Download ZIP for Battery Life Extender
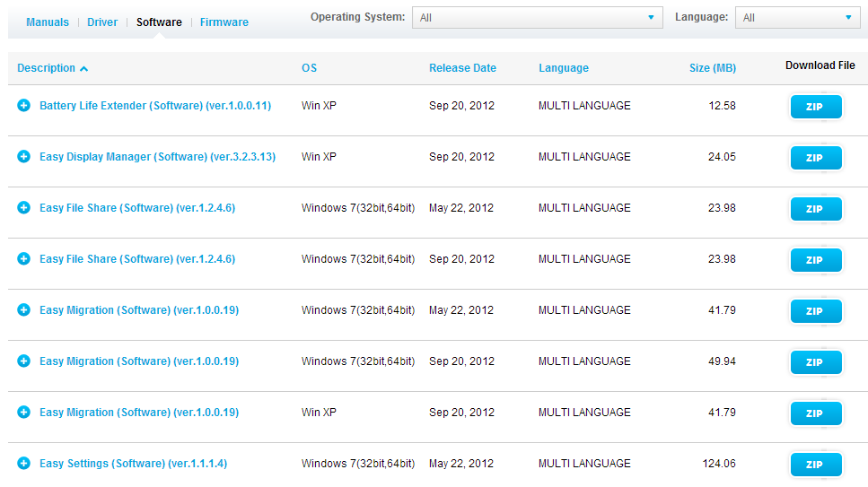Image resolution: width=868 pixels, height=487 pixels. point(815,107)
